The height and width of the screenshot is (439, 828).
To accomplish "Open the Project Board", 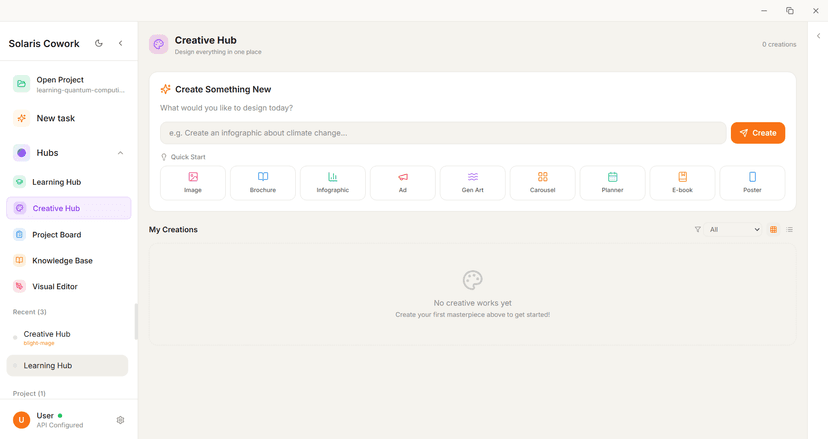I will pyautogui.click(x=56, y=234).
